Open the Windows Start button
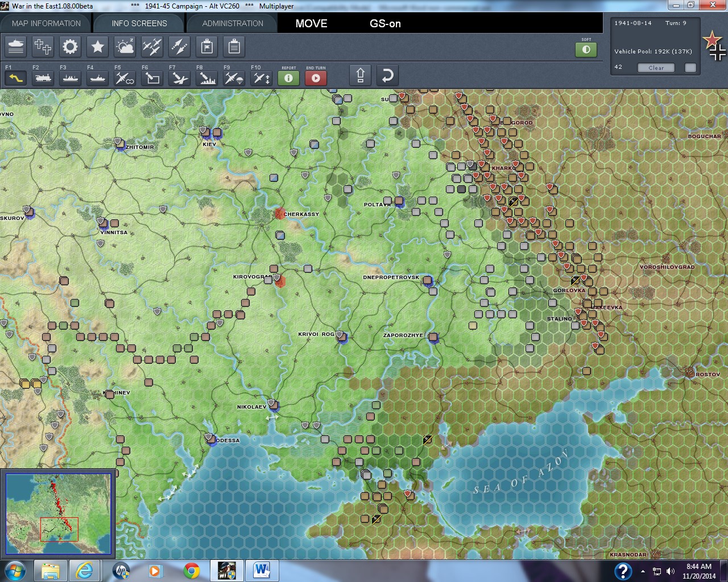This screenshot has height=582, width=728. 14,571
